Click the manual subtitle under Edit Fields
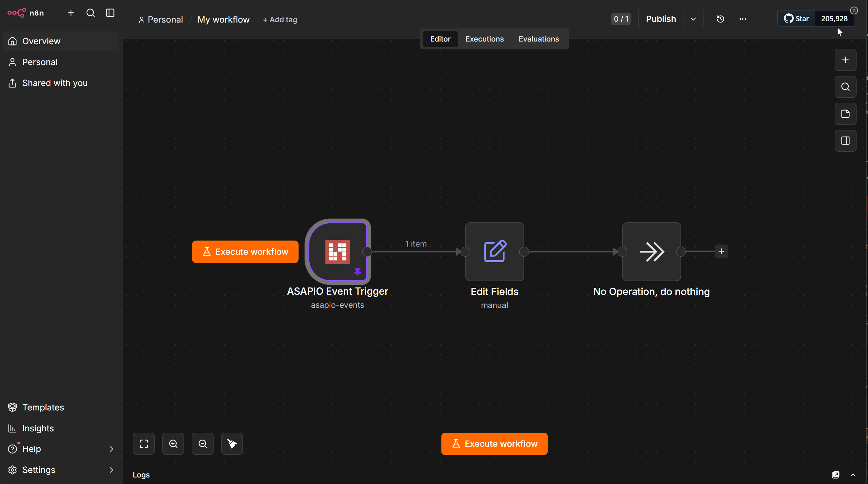Viewport: 868px width, 484px height. point(494,305)
